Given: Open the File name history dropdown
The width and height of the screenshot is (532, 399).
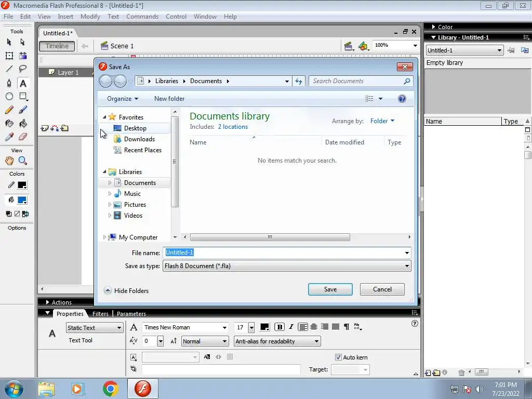Looking at the screenshot, I should (407, 253).
